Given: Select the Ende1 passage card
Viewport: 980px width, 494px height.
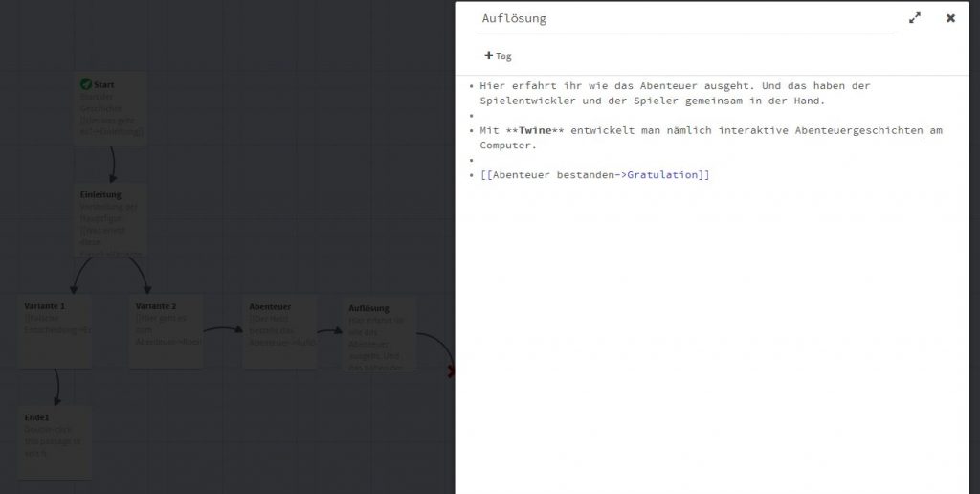Looking at the screenshot, I should tap(55, 442).
